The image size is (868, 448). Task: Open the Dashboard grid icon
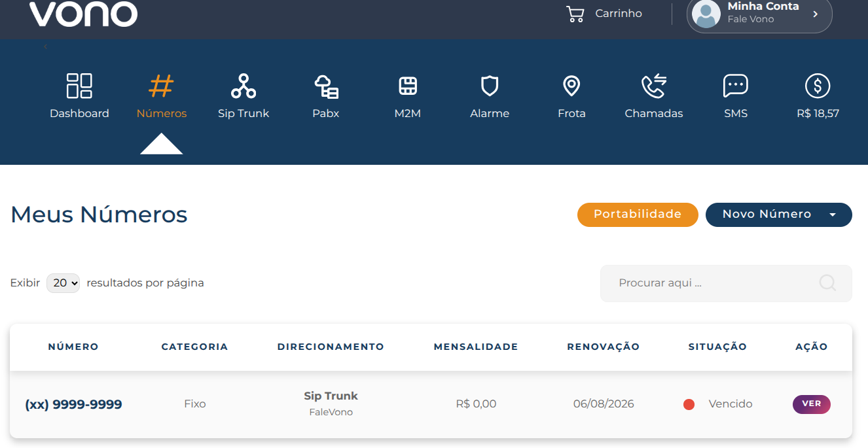(x=79, y=86)
